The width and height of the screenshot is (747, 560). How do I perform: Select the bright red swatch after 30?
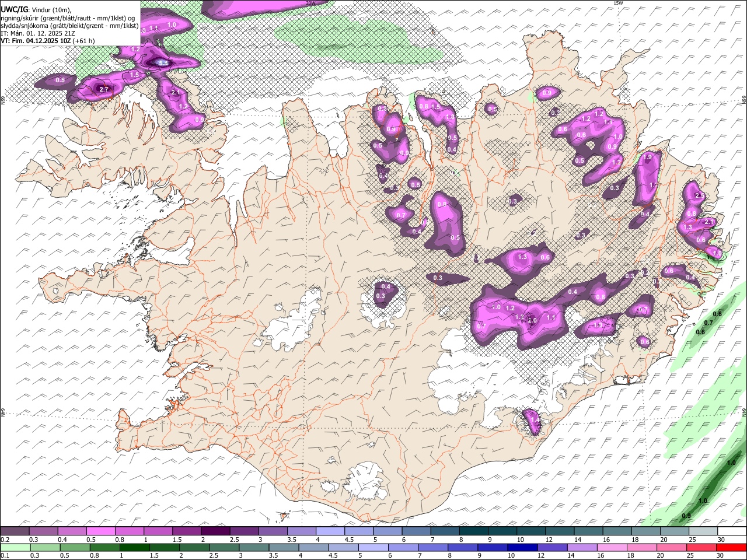coord(732,547)
